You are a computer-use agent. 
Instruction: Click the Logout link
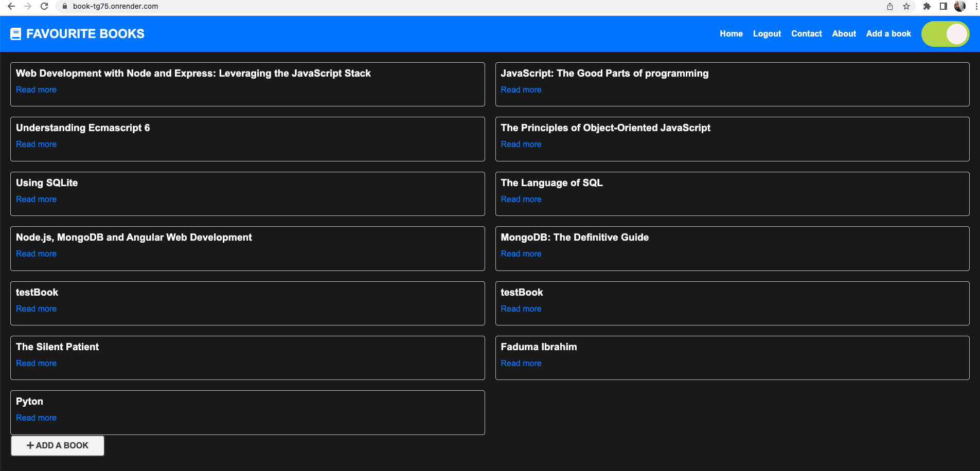(x=767, y=33)
